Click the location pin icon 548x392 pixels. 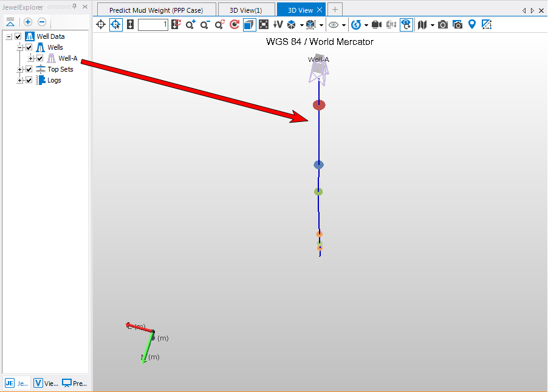472,25
